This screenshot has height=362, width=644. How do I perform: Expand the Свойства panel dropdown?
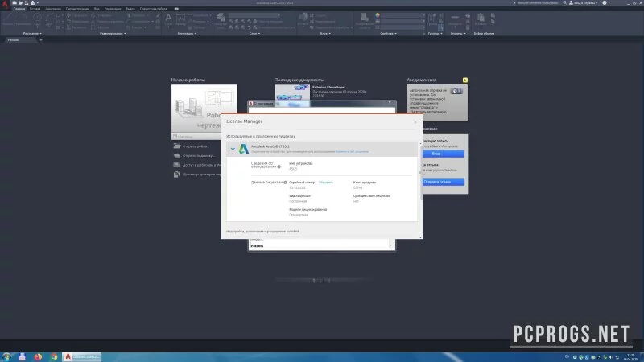click(388, 33)
